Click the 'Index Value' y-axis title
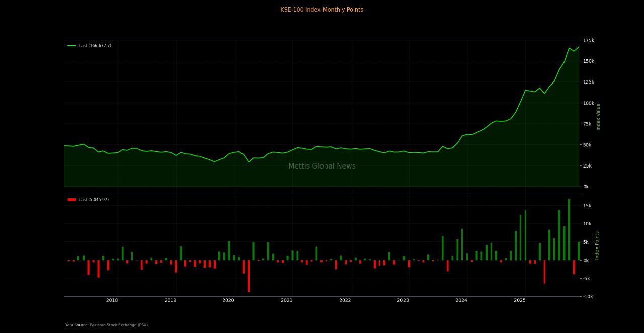Viewport: 644px width, 333px height. coord(598,117)
